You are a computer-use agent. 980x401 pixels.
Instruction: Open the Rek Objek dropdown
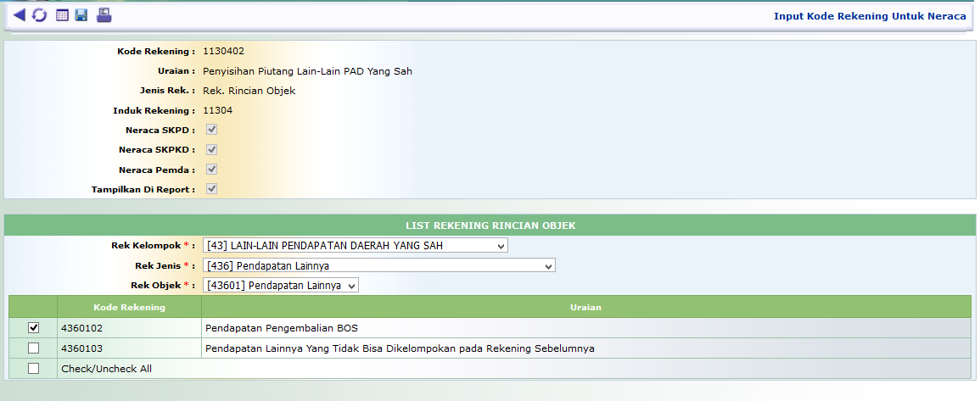click(x=281, y=286)
